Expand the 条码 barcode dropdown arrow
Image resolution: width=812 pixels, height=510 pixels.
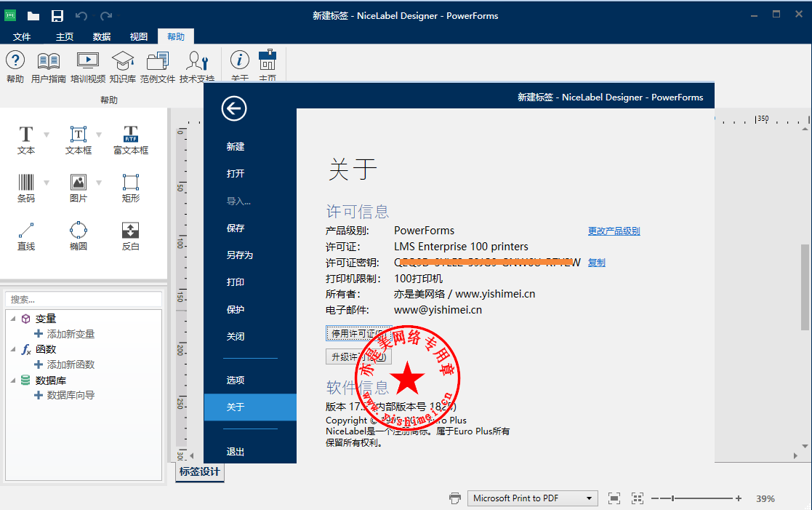(47, 183)
